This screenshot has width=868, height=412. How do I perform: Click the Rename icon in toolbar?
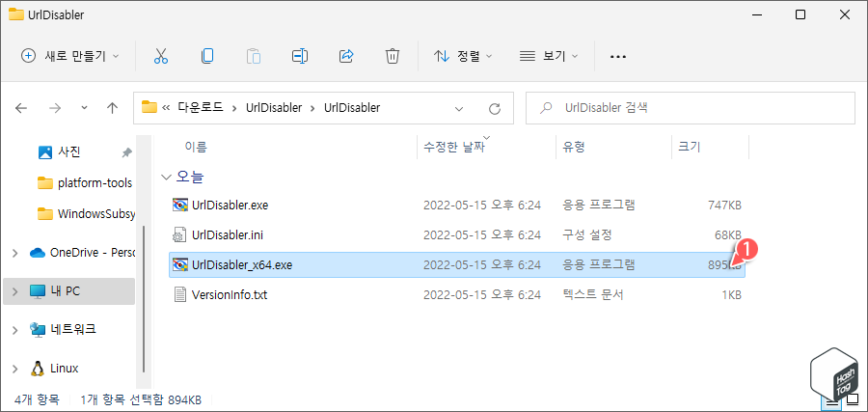[300, 56]
